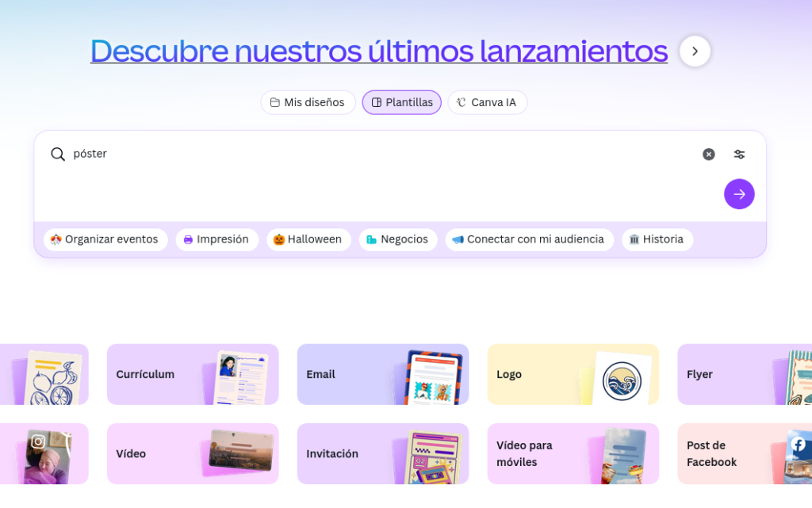Open Descubre nuestros últimos lanzamientos link
This screenshot has height=508, width=812.
tap(379, 52)
